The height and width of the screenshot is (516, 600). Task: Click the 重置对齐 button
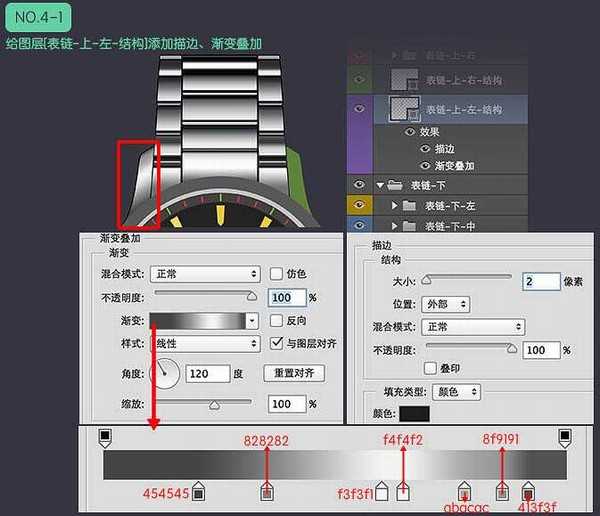point(294,373)
